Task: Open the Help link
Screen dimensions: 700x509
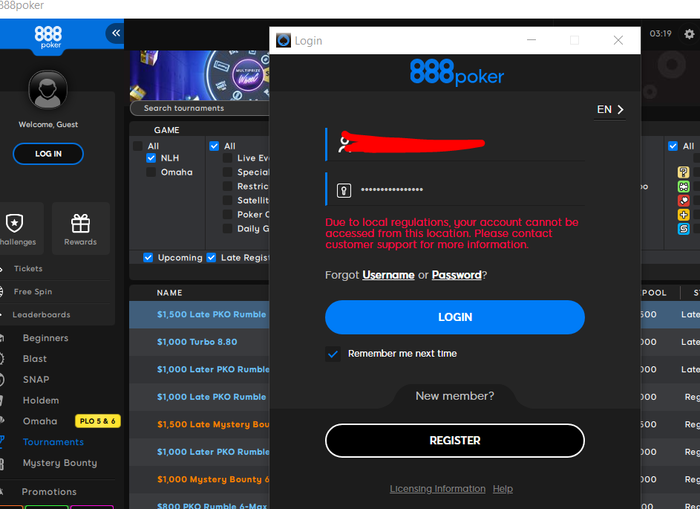Action: (503, 489)
